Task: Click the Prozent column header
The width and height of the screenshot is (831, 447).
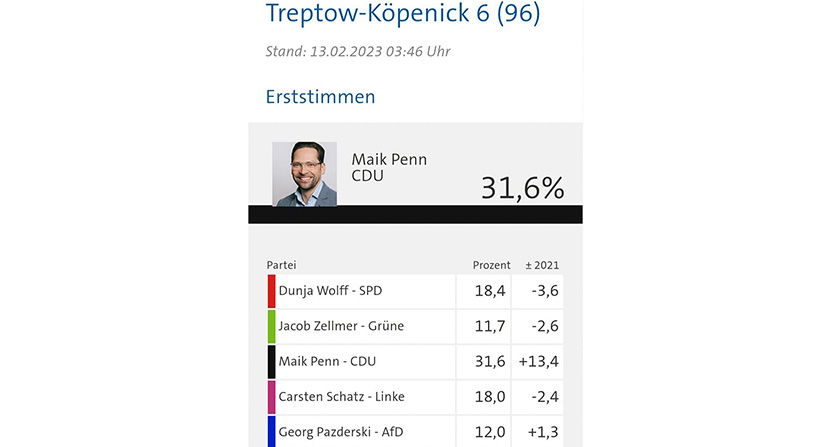Action: [491, 265]
